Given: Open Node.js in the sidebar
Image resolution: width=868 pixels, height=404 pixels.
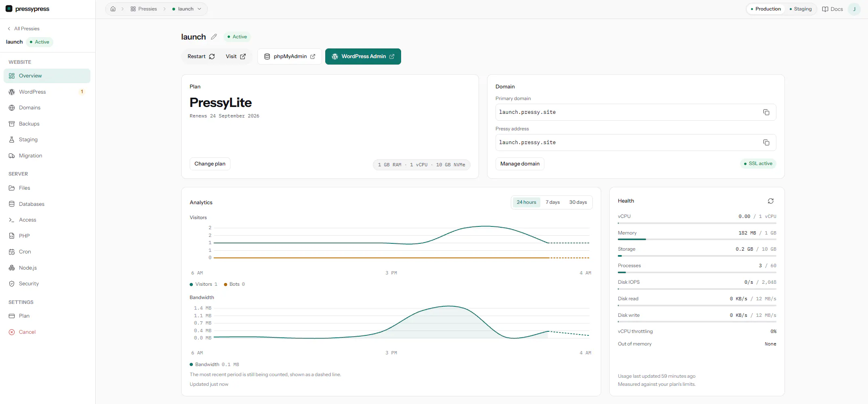Looking at the screenshot, I should click(47, 268).
